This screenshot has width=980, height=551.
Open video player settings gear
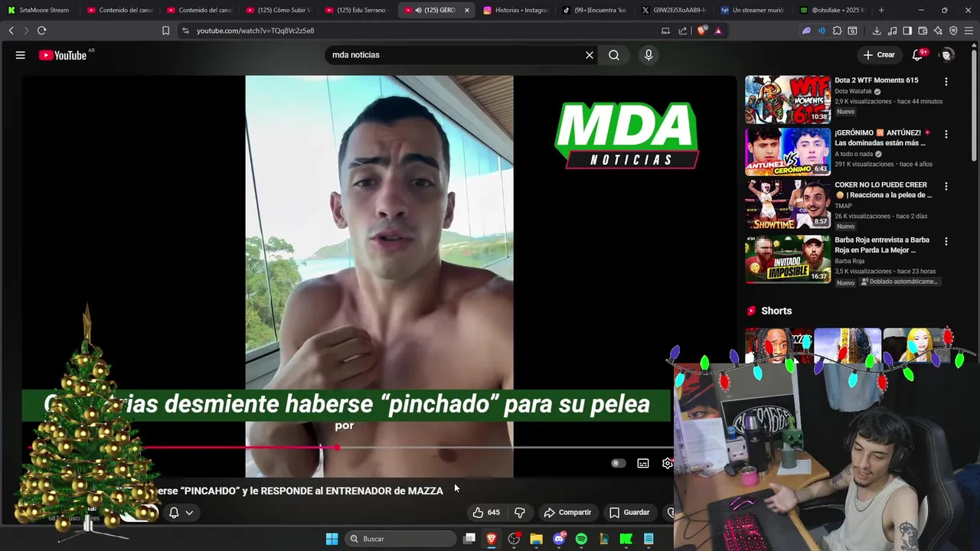pyautogui.click(x=667, y=463)
